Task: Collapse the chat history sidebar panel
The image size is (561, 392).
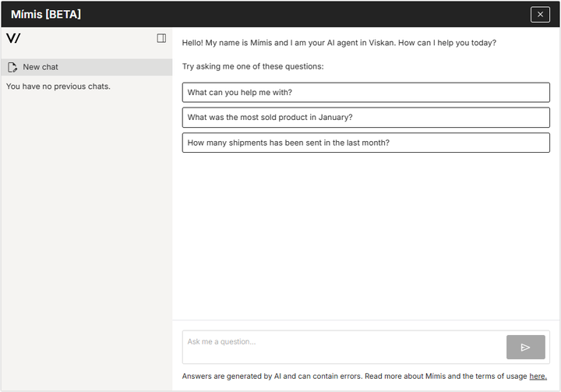Action: (161, 38)
